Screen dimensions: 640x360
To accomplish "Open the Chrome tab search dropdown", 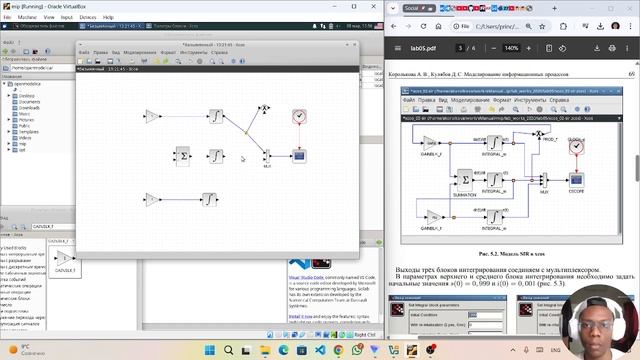I will 393,8.
